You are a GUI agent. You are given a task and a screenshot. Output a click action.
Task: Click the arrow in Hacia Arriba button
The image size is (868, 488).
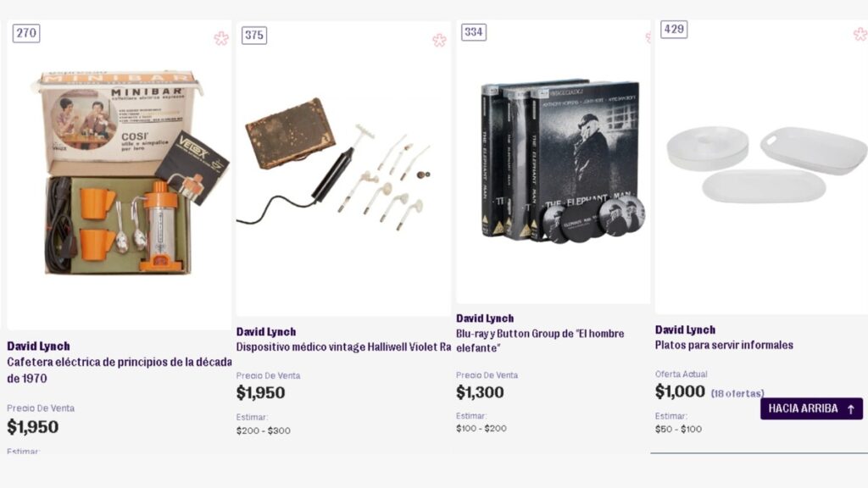coord(851,409)
